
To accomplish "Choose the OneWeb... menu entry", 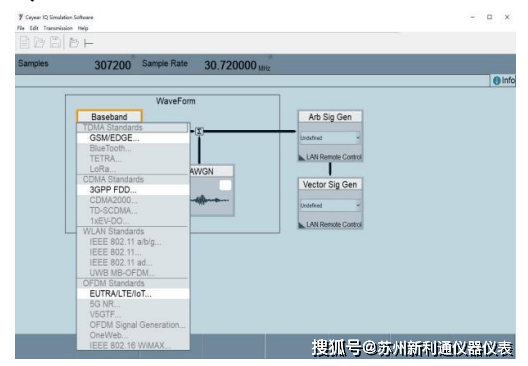I will (133, 335).
